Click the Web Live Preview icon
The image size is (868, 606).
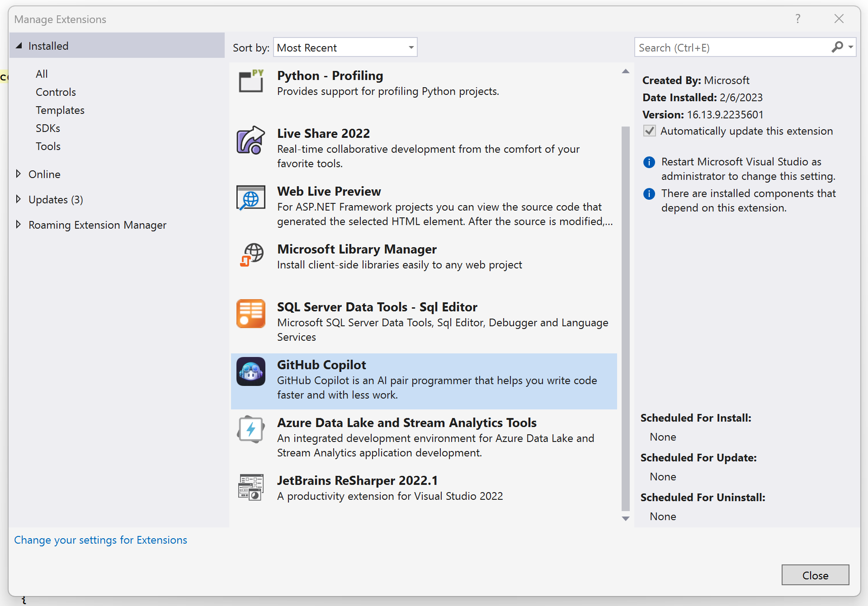(251, 198)
